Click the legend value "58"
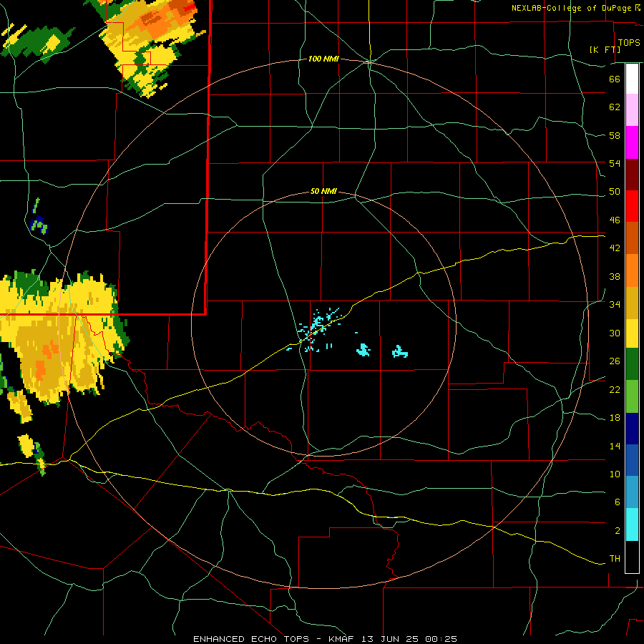Viewport: 644px width, 644px height. click(615, 135)
